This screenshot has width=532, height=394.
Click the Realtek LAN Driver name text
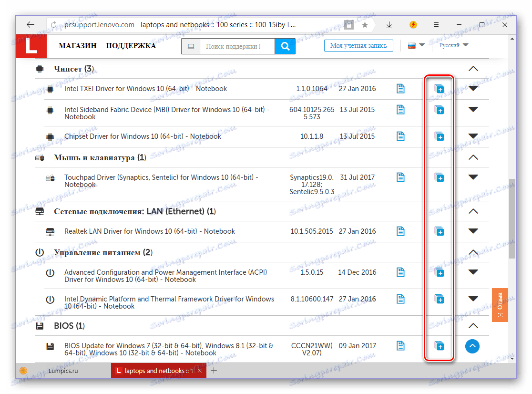(149, 231)
